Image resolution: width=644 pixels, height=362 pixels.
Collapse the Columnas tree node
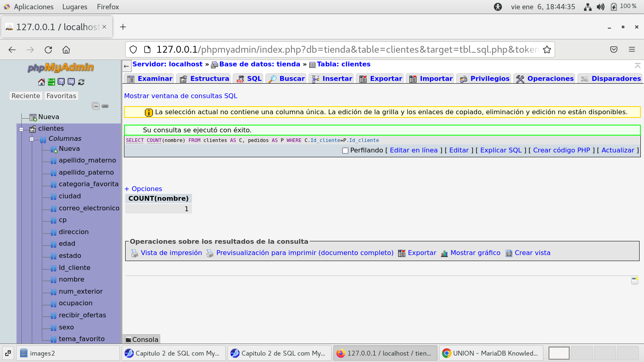tap(31, 139)
